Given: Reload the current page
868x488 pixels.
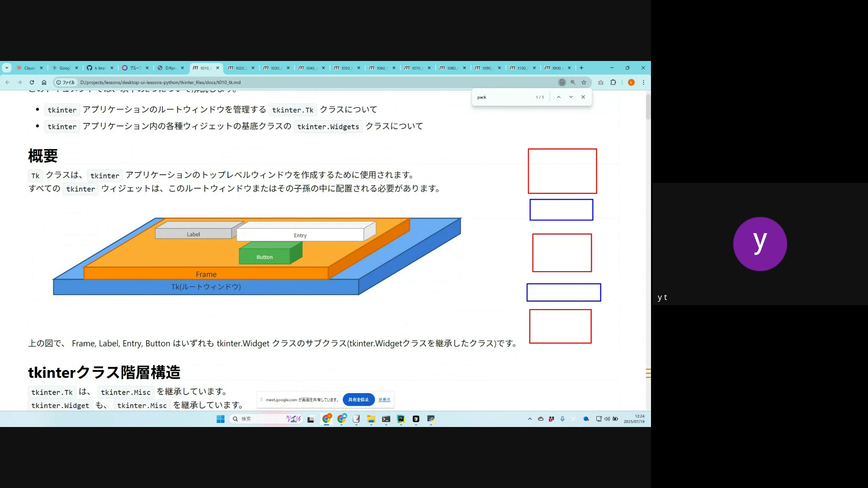Looking at the screenshot, I should click(32, 82).
